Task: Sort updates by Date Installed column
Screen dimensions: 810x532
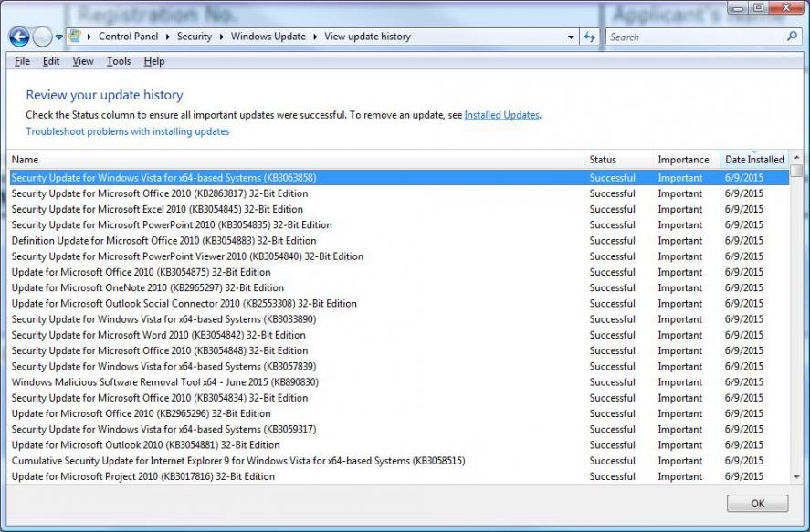Action: [x=753, y=160]
